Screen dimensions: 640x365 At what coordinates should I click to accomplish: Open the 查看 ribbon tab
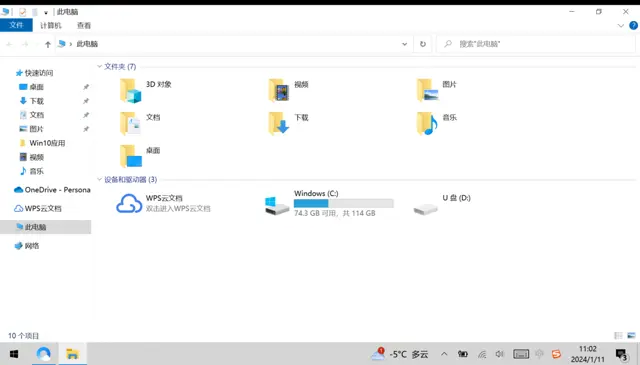(x=84, y=25)
